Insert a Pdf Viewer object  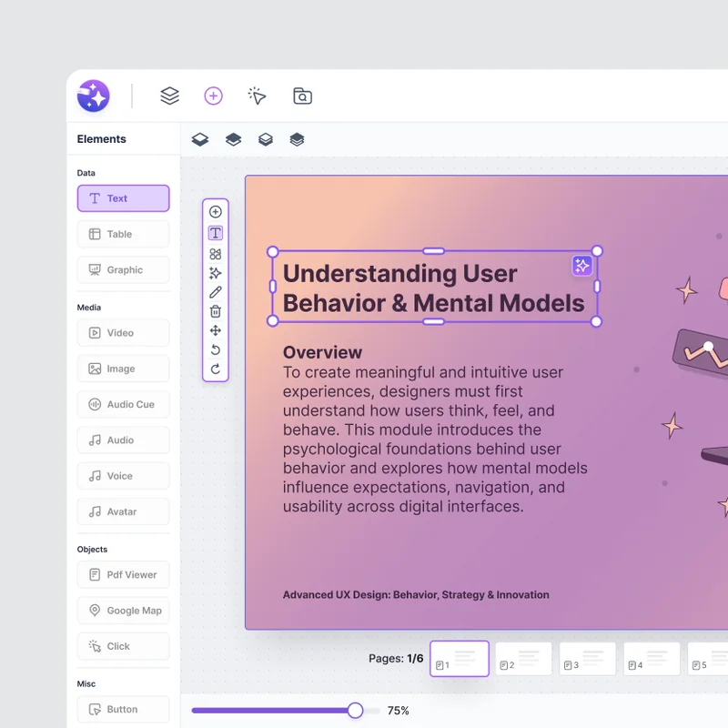pyautogui.click(x=123, y=575)
